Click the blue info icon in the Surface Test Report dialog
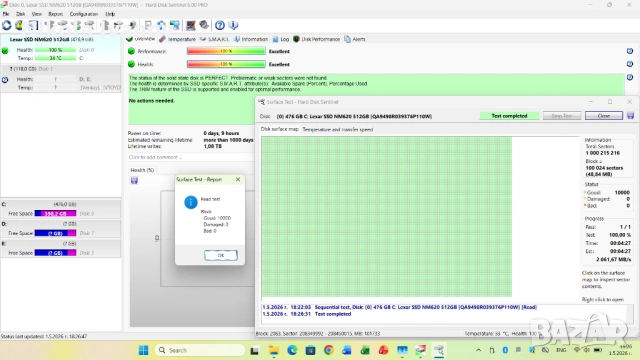Viewport: 640px width, 360px height. [191, 202]
